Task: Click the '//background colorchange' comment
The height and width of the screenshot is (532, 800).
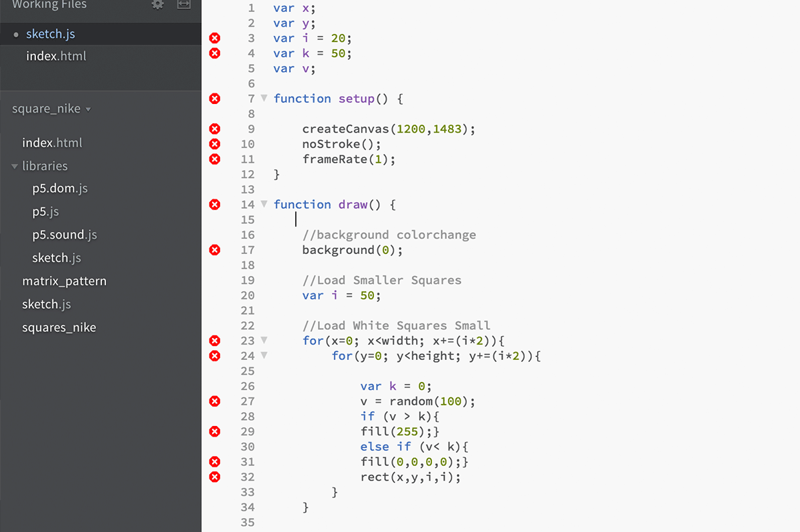Action: coord(389,235)
